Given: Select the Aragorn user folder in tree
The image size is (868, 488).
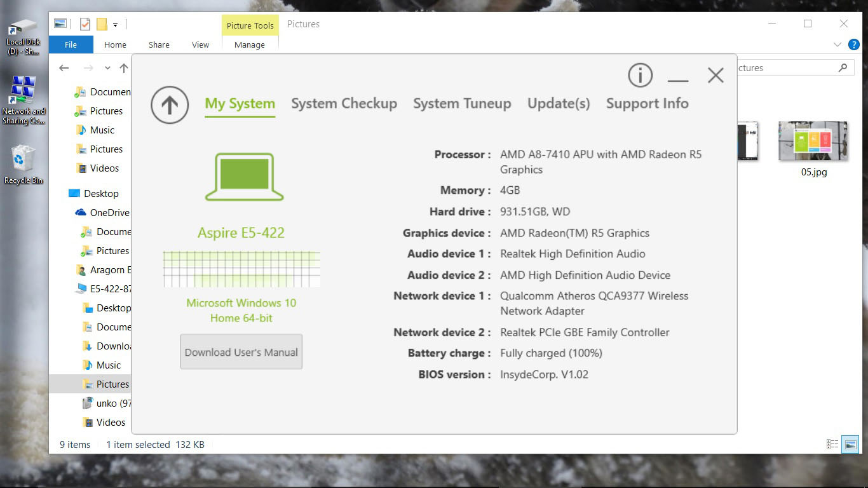Looking at the screenshot, I should click(x=104, y=269).
